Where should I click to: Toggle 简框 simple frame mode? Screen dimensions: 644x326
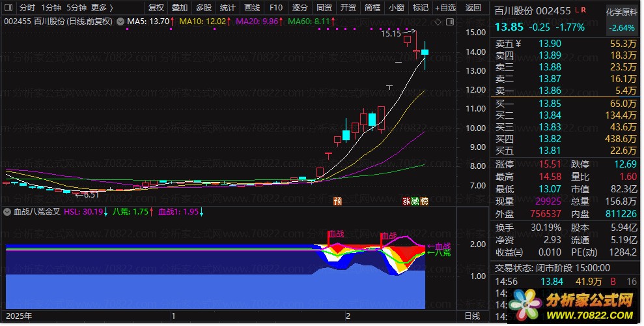(372, 7)
